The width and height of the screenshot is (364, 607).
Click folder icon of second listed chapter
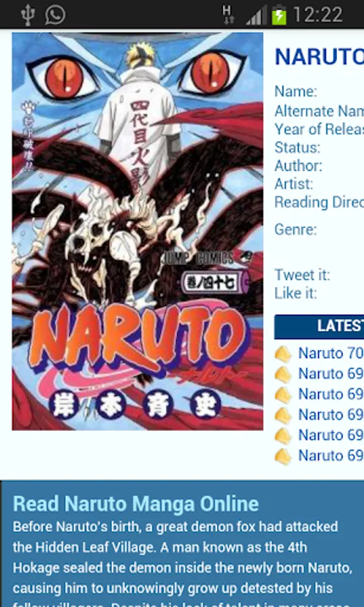point(283,374)
